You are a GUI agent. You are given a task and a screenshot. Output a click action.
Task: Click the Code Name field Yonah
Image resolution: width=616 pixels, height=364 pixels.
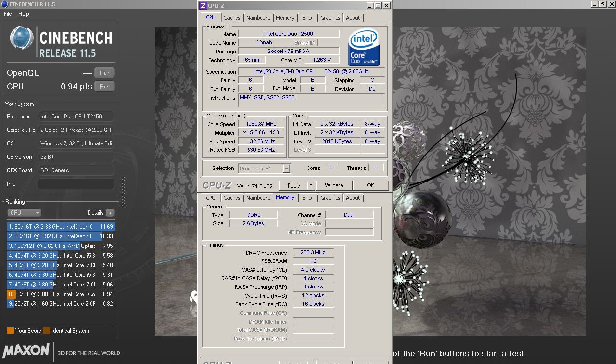(x=264, y=43)
